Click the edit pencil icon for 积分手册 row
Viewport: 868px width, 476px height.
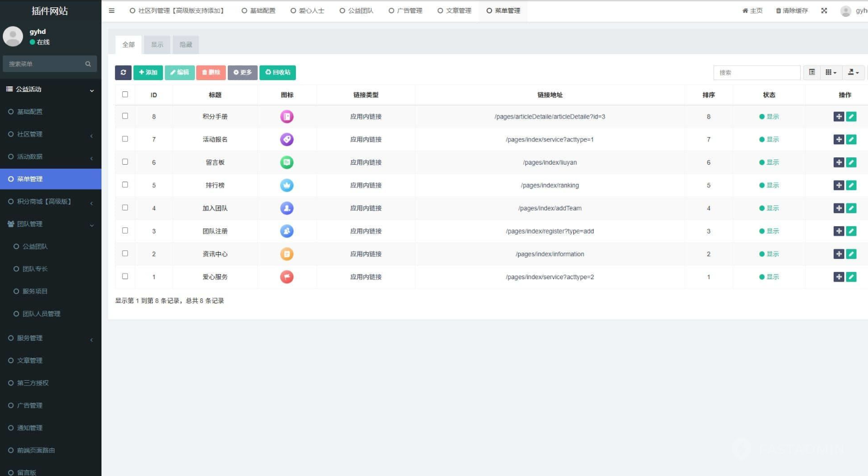[x=851, y=117]
